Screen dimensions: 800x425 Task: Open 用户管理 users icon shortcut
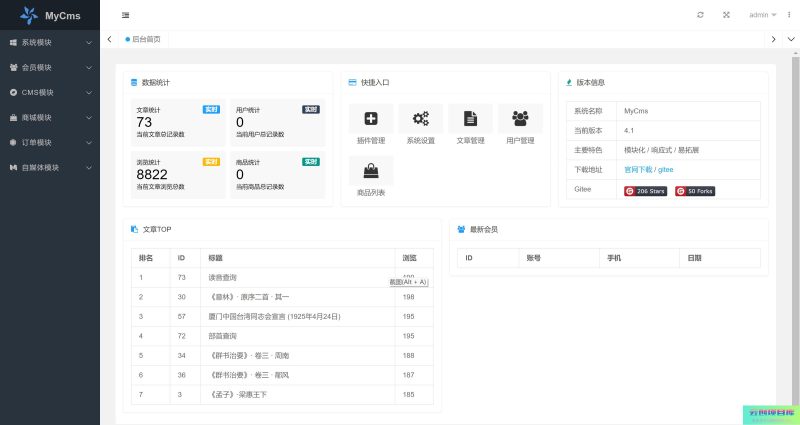(x=520, y=118)
